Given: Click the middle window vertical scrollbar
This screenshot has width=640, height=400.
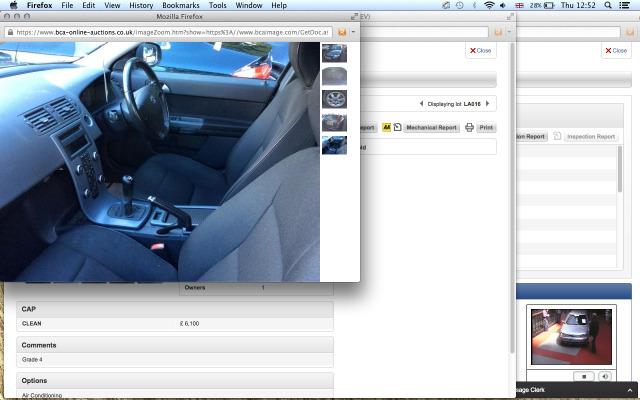Looking at the screenshot, I should click(512, 198).
